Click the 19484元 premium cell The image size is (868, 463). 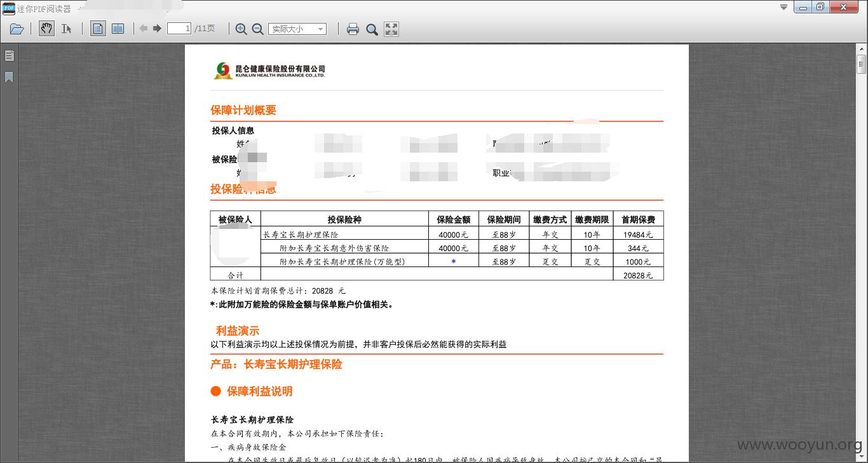tap(639, 235)
